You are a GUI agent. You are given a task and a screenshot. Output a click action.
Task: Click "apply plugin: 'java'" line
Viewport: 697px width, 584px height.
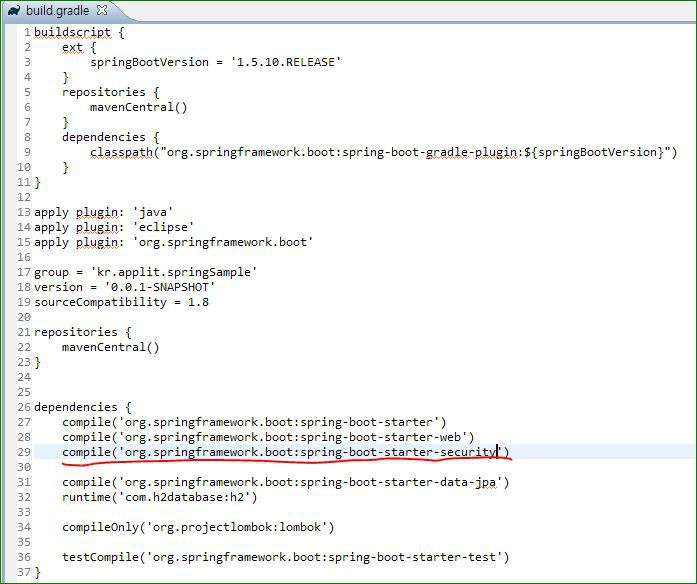[104, 212]
